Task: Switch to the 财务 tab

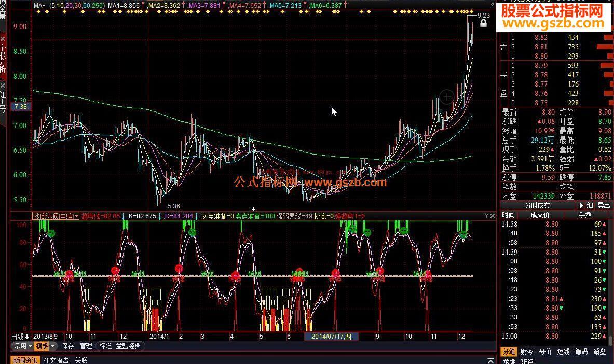Action: (527, 352)
